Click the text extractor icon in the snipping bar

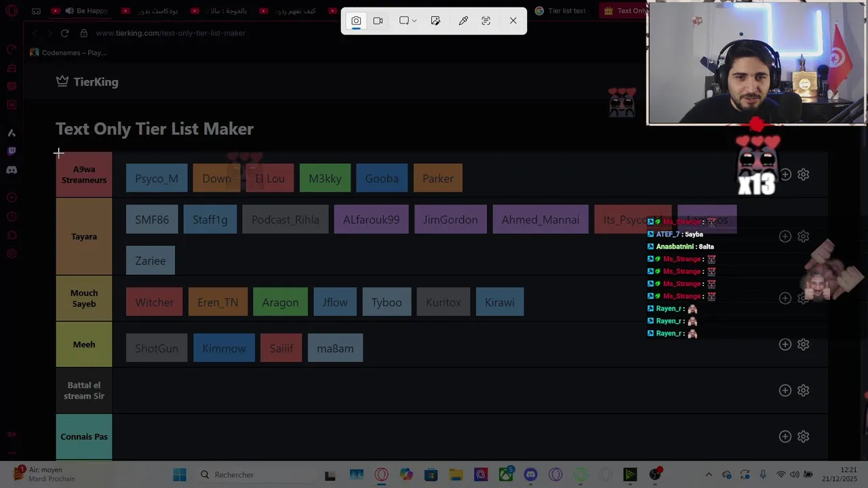486,21
